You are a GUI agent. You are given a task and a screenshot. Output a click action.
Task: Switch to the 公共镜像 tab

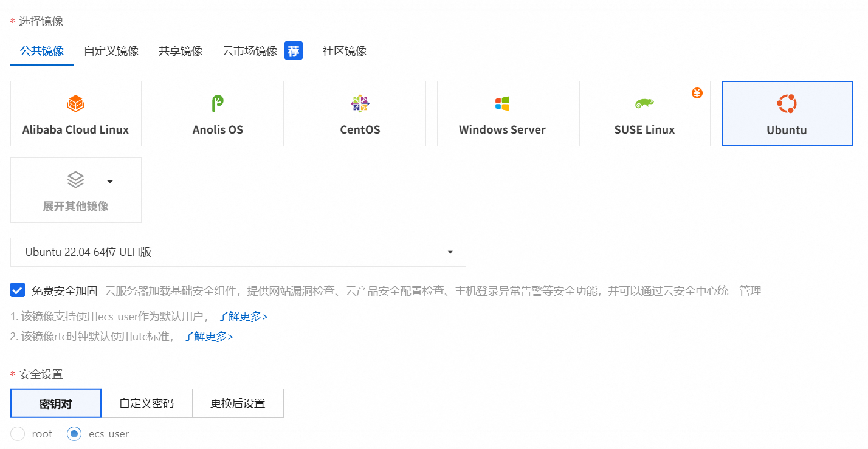(42, 51)
